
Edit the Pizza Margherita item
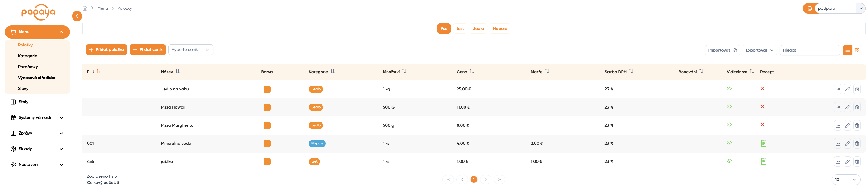[x=847, y=125]
